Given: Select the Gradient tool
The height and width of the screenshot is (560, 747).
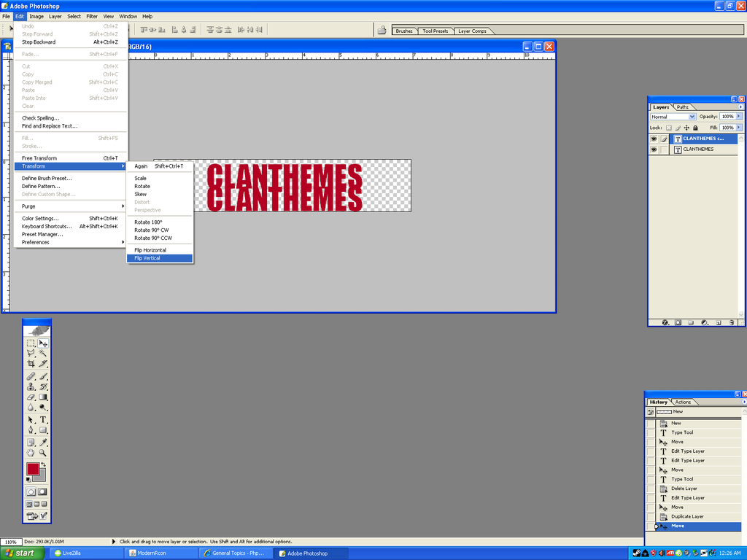Looking at the screenshot, I should pyautogui.click(x=43, y=397).
